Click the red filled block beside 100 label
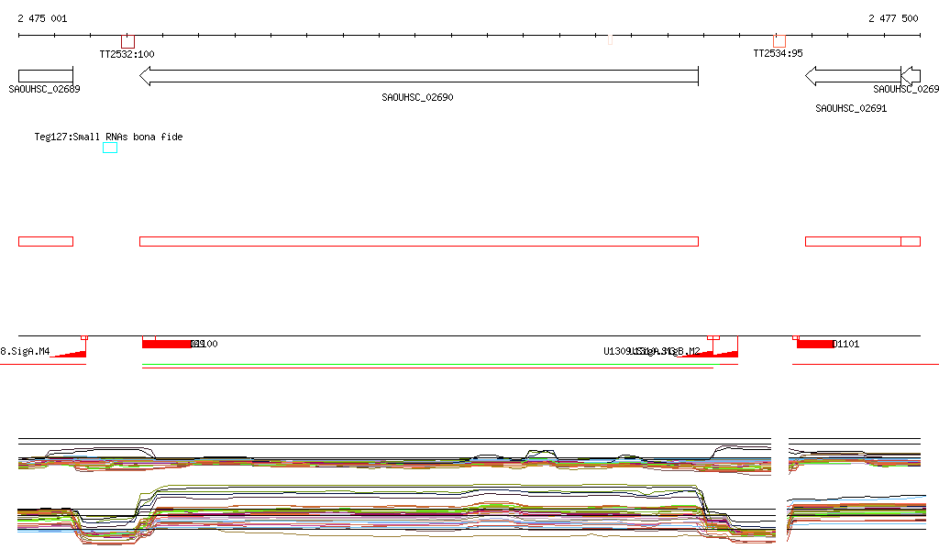 point(167,344)
